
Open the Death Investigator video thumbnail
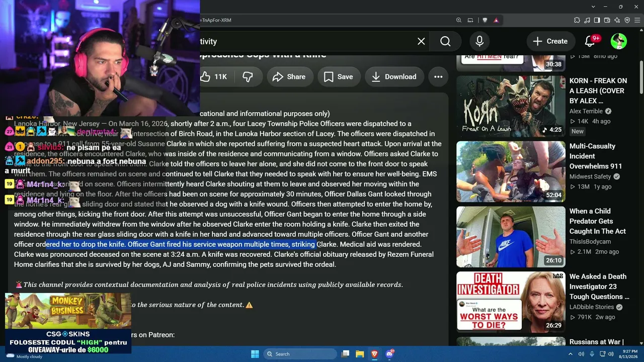pos(511,302)
